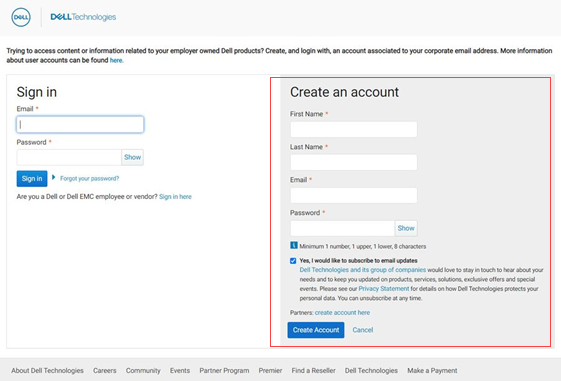This screenshot has width=561, height=381.
Task: Open the Dell Technologies footer link
Action: [x=371, y=371]
